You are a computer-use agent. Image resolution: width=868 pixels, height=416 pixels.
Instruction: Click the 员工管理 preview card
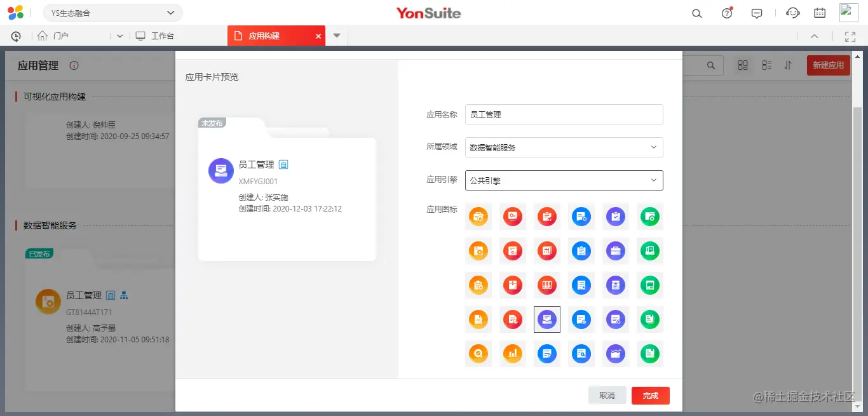[x=287, y=189]
